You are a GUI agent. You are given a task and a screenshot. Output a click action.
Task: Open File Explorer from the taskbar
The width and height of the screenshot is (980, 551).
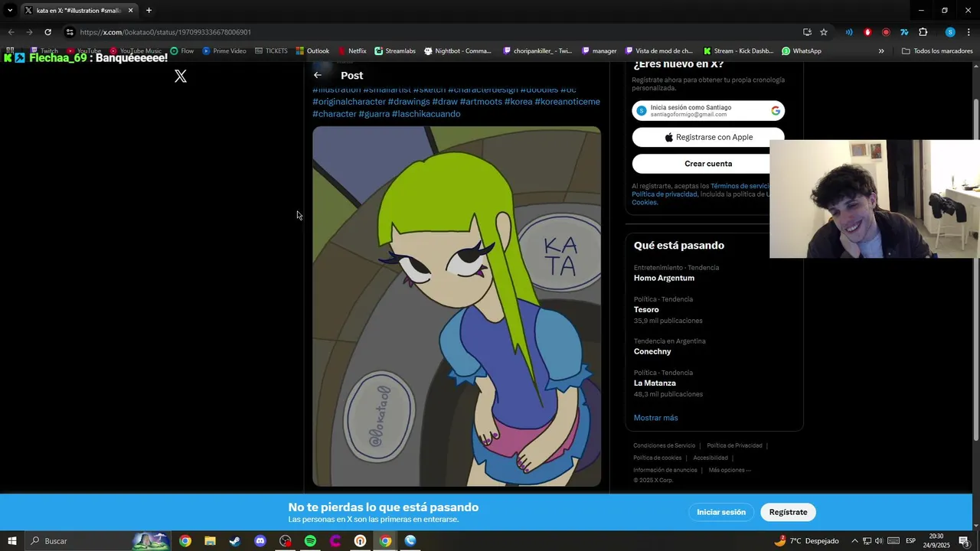(x=210, y=541)
